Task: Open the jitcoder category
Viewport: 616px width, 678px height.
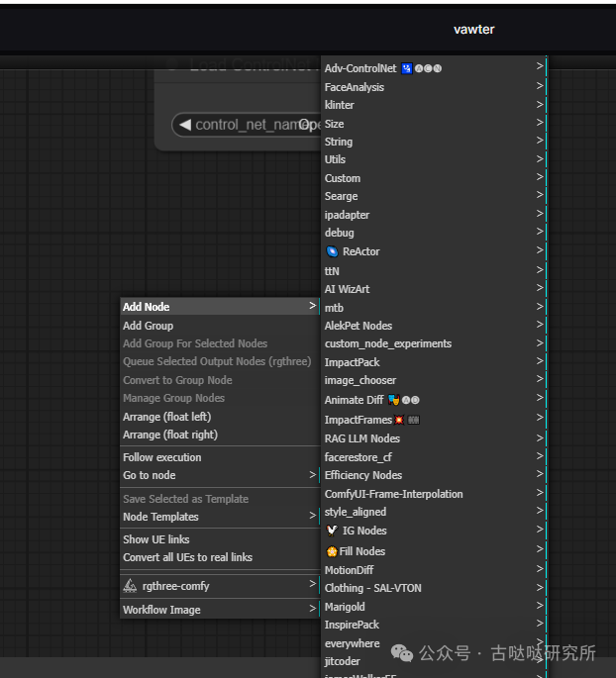Action: click(x=434, y=661)
